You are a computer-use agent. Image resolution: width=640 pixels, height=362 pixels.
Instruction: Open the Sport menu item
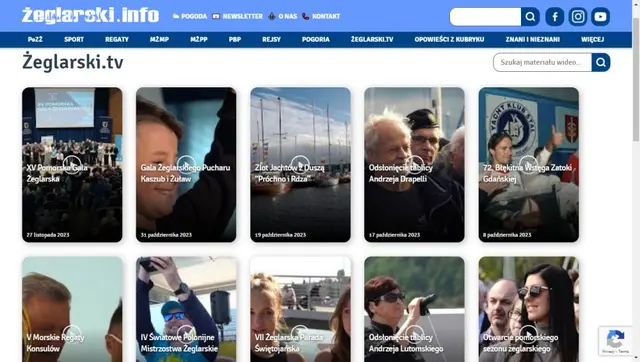[74, 40]
